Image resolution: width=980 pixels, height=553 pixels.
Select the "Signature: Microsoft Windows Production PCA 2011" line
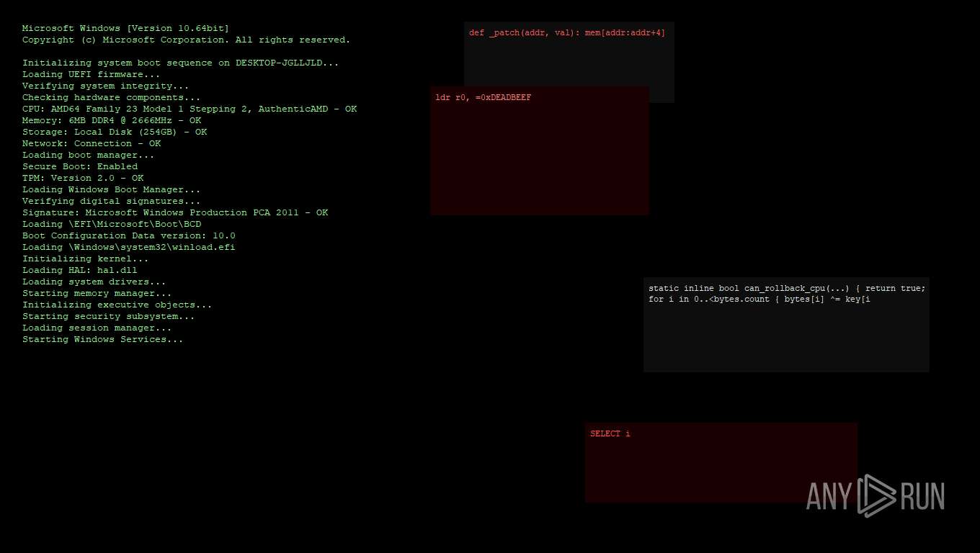(175, 213)
